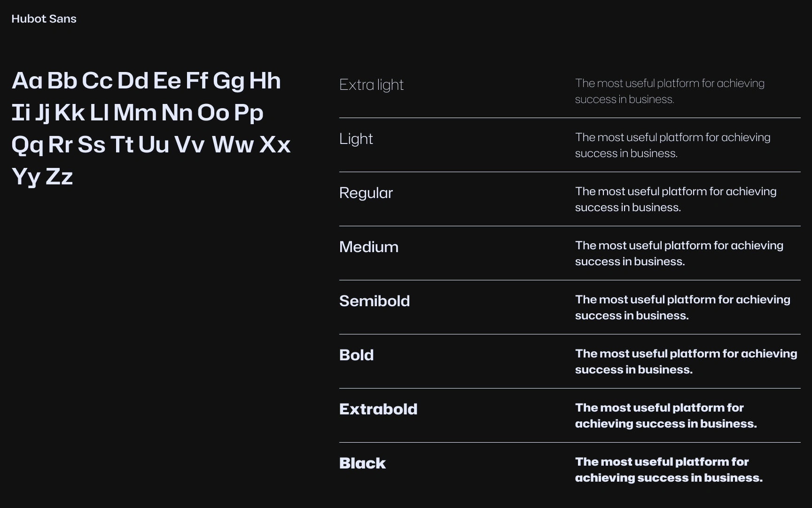Screen dimensions: 812x508
Task: Select the Semibold weight label
Action: [374, 301]
